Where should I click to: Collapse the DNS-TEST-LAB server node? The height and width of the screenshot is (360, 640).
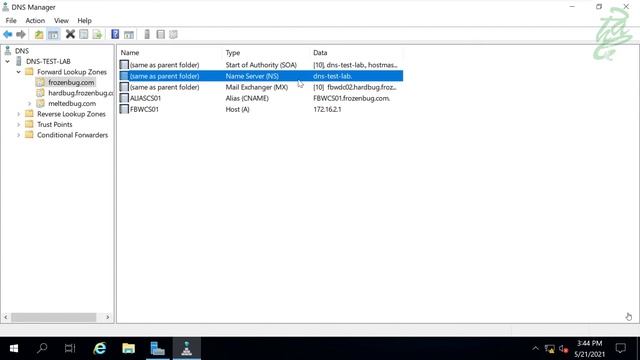pyautogui.click(x=7, y=61)
